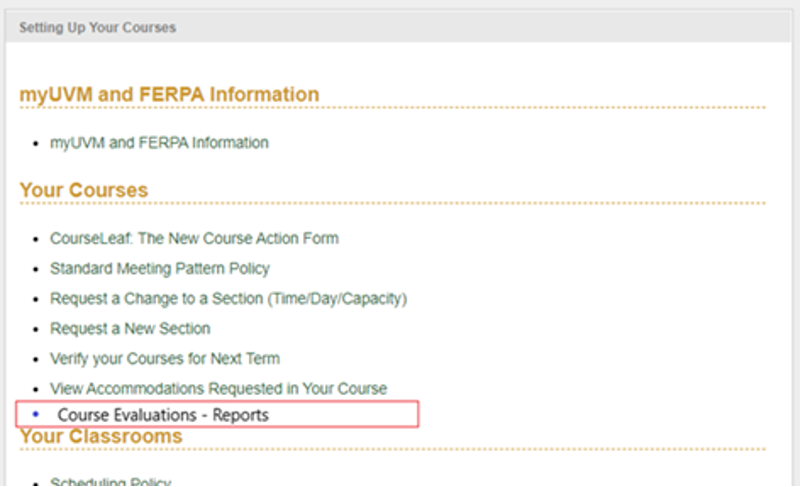This screenshot has height=487, width=800.
Task: Click the bullet beside Verify your Courses
Action: pyautogui.click(x=36, y=359)
